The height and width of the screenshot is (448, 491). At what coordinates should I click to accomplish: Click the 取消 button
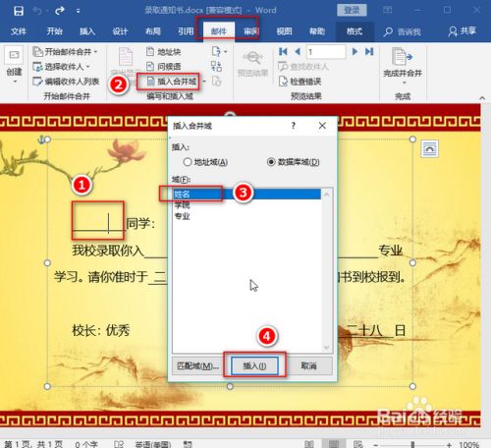tap(308, 365)
